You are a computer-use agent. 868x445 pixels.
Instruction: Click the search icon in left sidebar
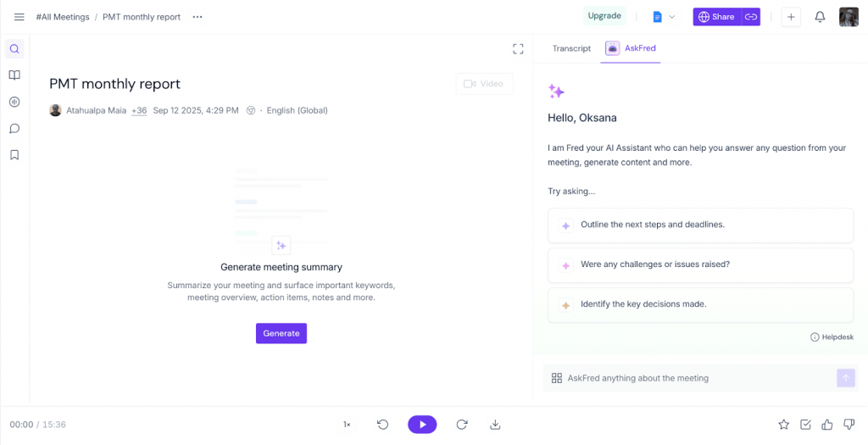pos(14,49)
